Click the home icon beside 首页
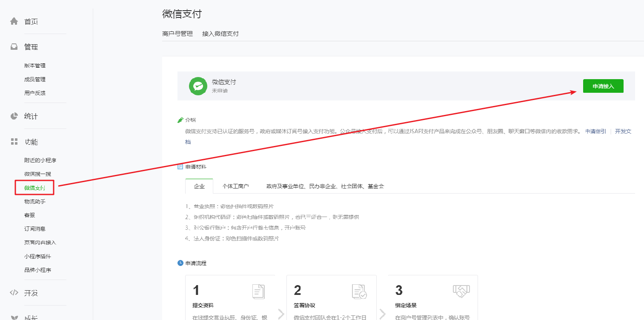The image size is (644, 320). (14, 21)
